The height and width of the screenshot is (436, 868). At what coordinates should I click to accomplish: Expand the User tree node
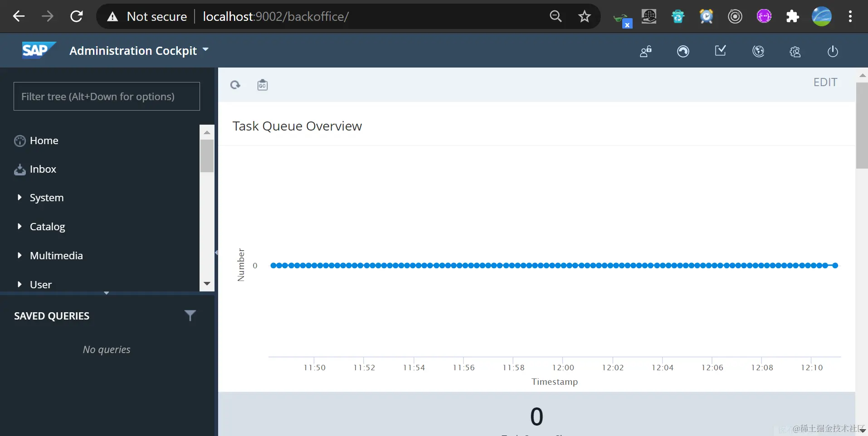coord(20,284)
